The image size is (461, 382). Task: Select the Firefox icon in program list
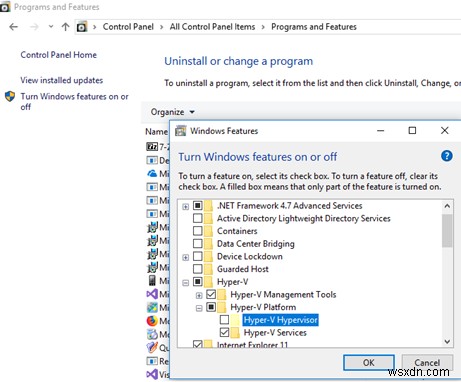coord(152,321)
